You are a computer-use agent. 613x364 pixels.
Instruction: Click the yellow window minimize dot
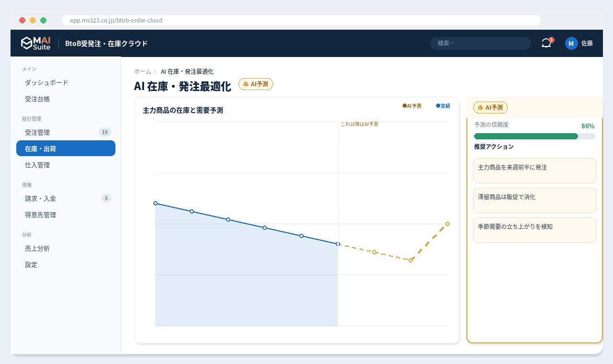pyautogui.click(x=33, y=20)
